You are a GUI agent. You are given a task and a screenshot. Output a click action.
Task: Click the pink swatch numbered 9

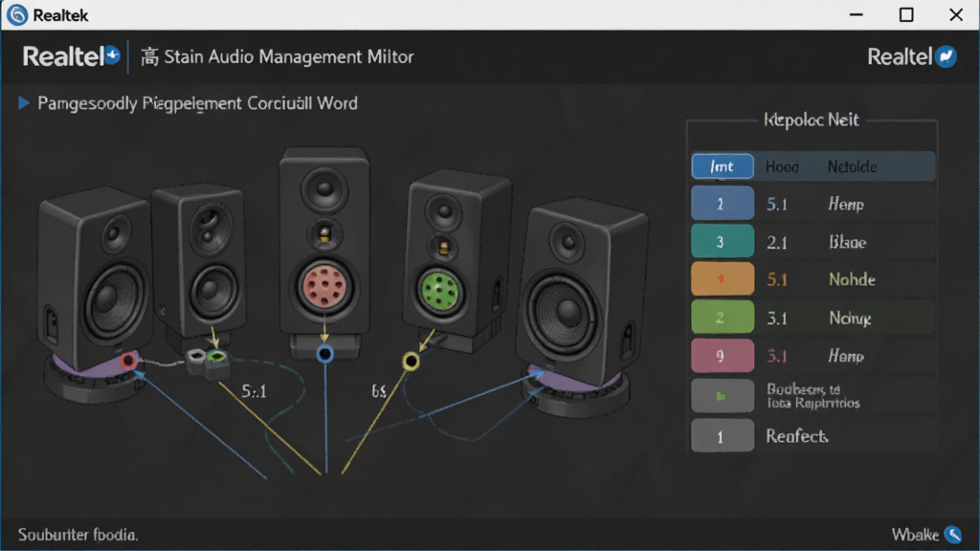point(723,356)
